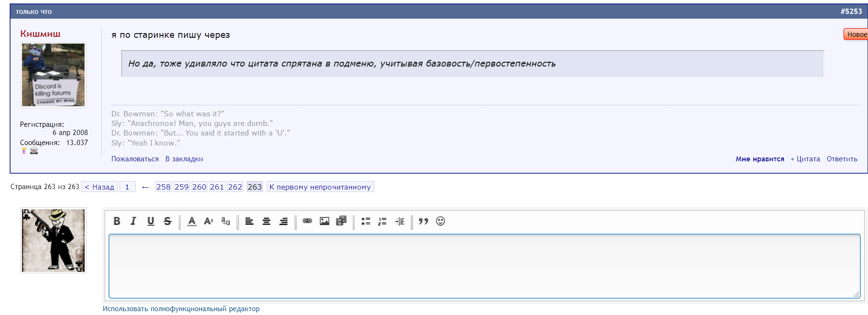Open page 259 of the thread
Screen dimensions: 868x315
click(x=182, y=187)
